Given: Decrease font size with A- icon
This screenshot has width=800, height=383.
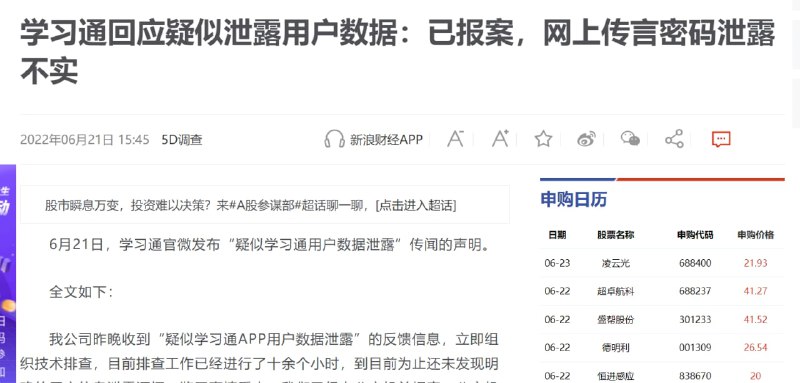Looking at the screenshot, I should click(x=455, y=139).
